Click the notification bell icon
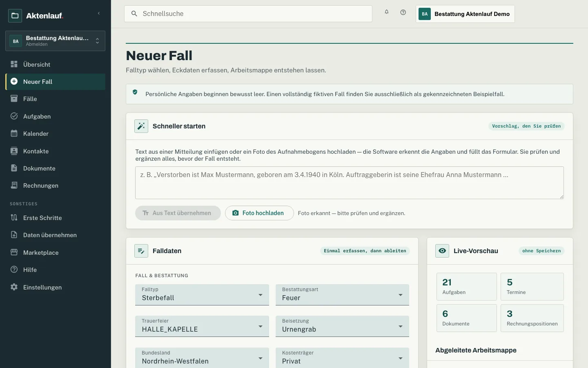 386,12
